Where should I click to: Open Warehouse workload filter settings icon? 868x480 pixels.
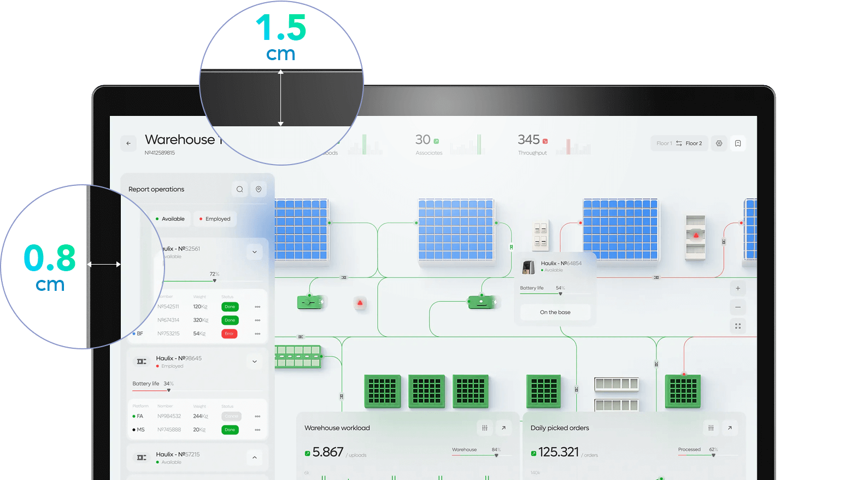point(485,428)
